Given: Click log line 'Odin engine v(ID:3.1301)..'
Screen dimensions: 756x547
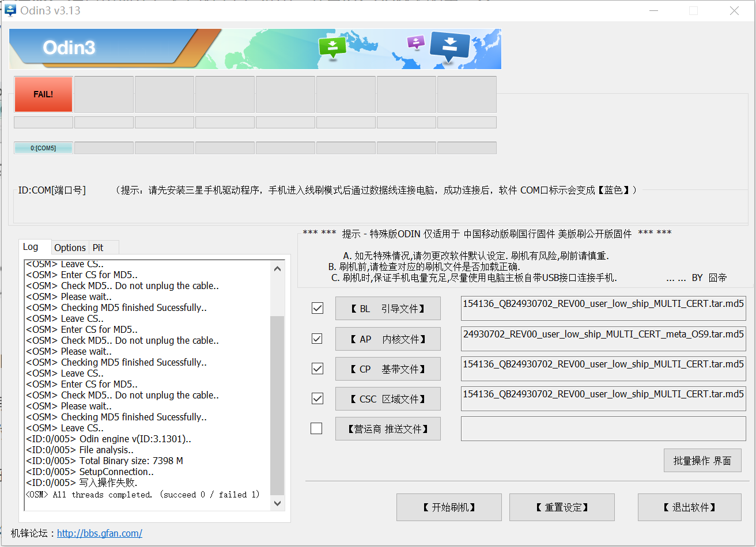Looking at the screenshot, I should tap(108, 439).
